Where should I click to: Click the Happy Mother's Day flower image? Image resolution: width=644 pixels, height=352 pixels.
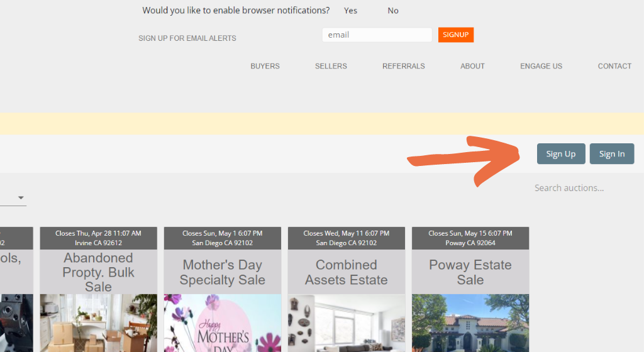click(x=223, y=323)
